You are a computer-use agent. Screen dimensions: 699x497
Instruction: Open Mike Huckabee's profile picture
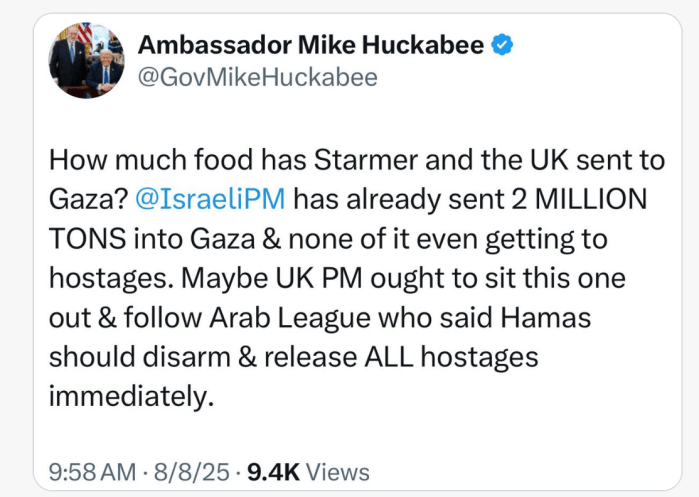pyautogui.click(x=86, y=61)
